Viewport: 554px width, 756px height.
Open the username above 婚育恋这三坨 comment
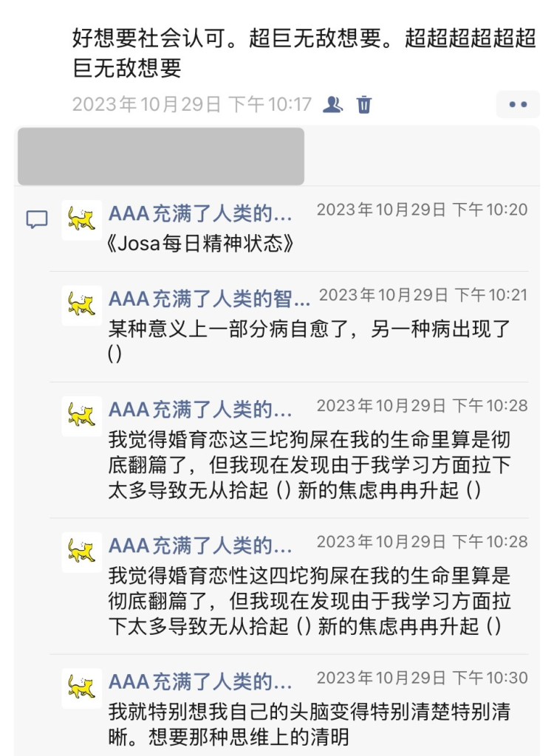click(x=200, y=410)
